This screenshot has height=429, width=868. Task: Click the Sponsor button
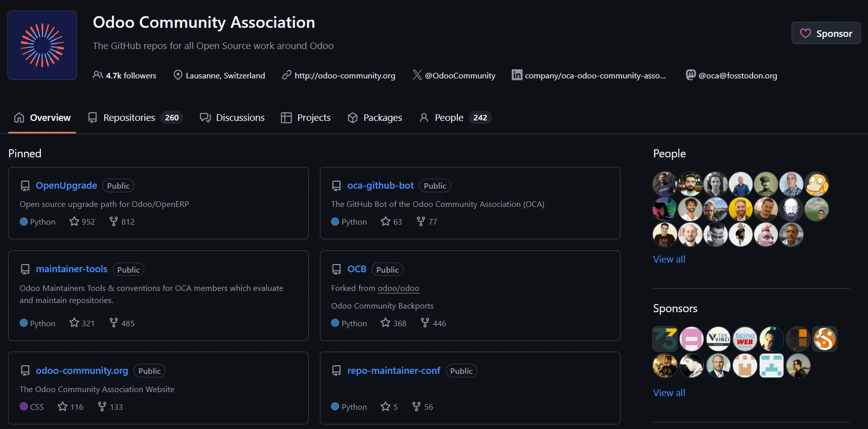pos(826,33)
